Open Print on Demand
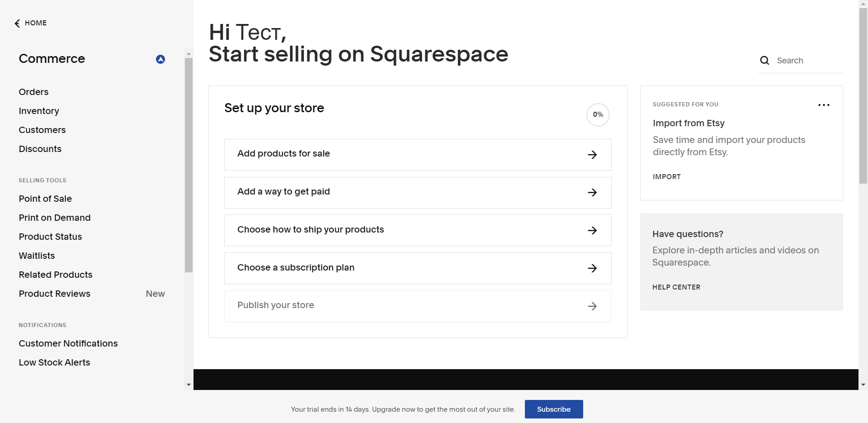This screenshot has height=423, width=868. pyautogui.click(x=55, y=218)
